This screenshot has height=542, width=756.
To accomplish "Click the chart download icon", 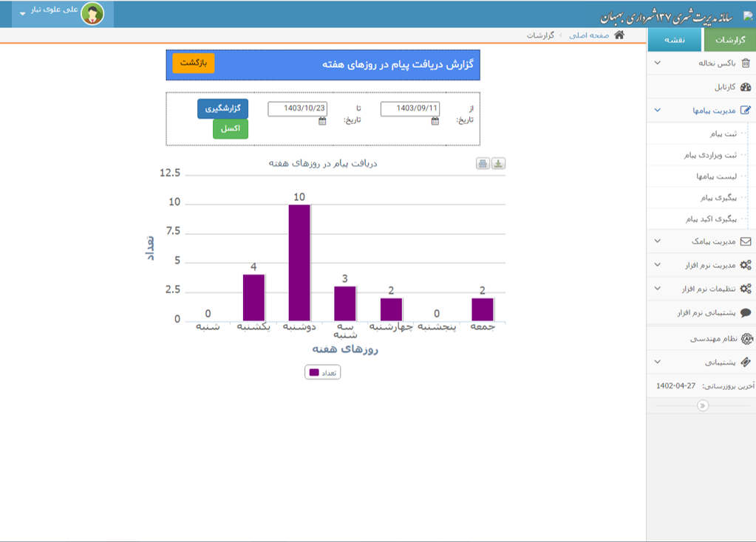I will tap(498, 164).
